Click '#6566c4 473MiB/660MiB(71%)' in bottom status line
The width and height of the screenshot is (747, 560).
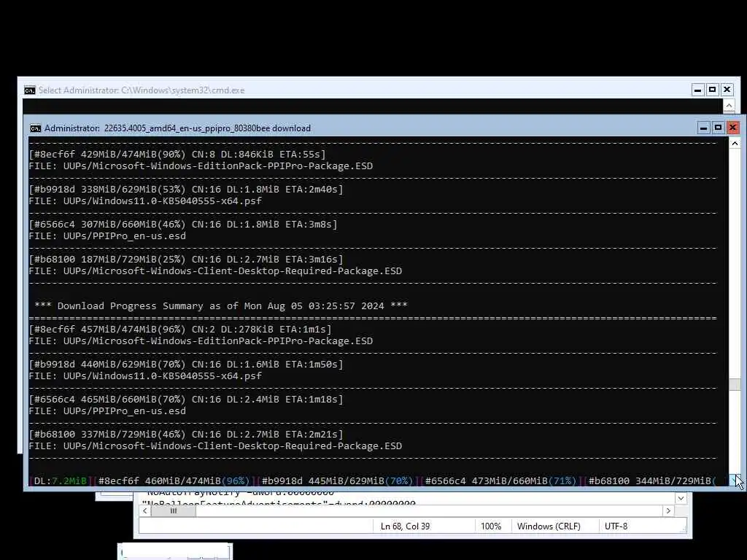[x=500, y=481]
